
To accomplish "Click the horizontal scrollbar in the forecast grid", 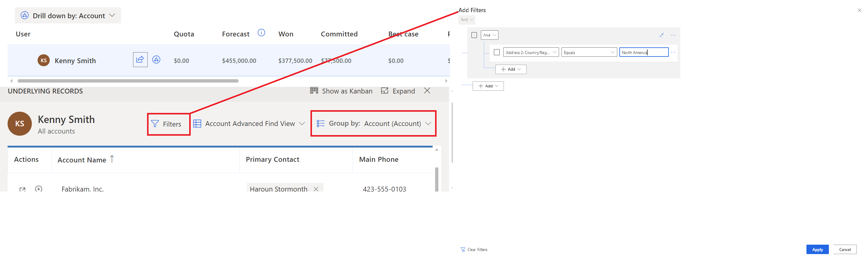I will (x=128, y=81).
